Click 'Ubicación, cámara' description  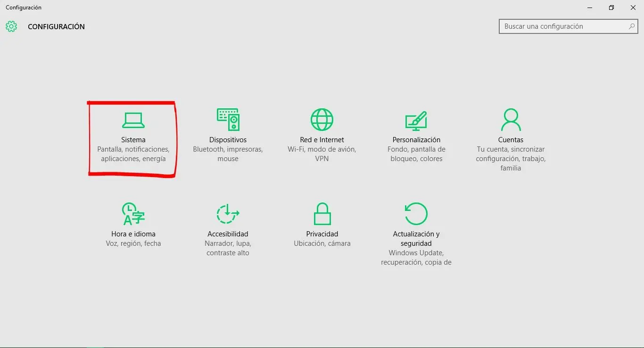point(322,243)
